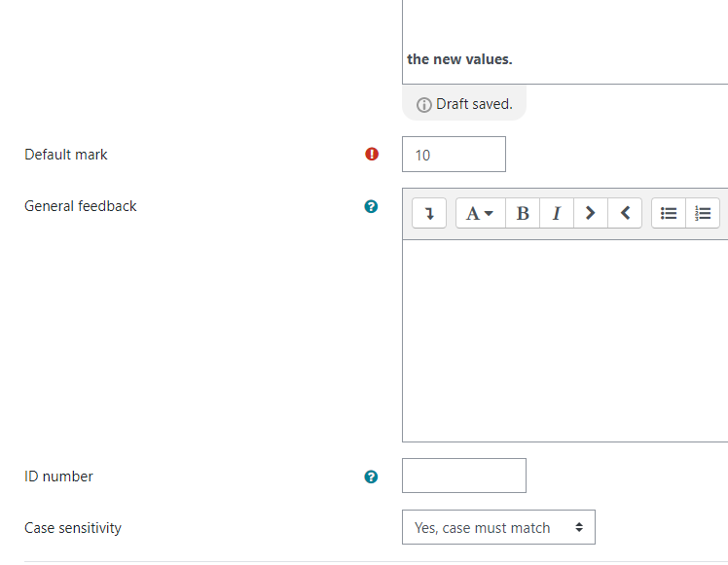Viewport: 728px width, 565px height.
Task: Click the General feedback label
Action: click(x=81, y=206)
